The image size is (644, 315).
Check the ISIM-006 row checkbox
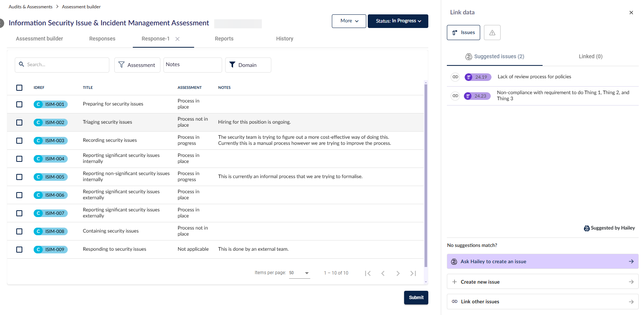[19, 195]
